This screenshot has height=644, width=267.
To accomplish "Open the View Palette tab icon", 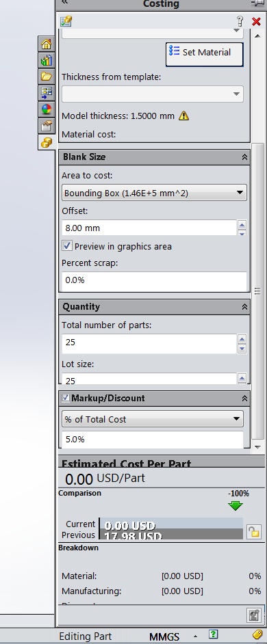I will pyautogui.click(x=47, y=93).
